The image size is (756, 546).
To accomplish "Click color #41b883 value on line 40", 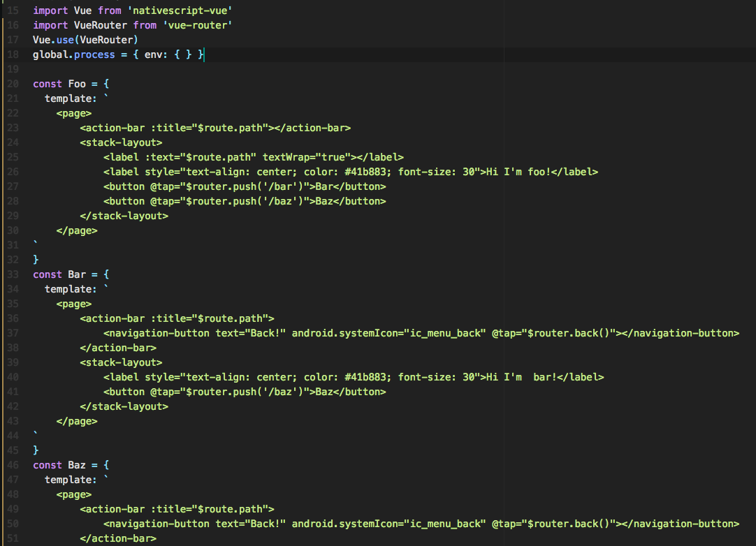I will [365, 377].
